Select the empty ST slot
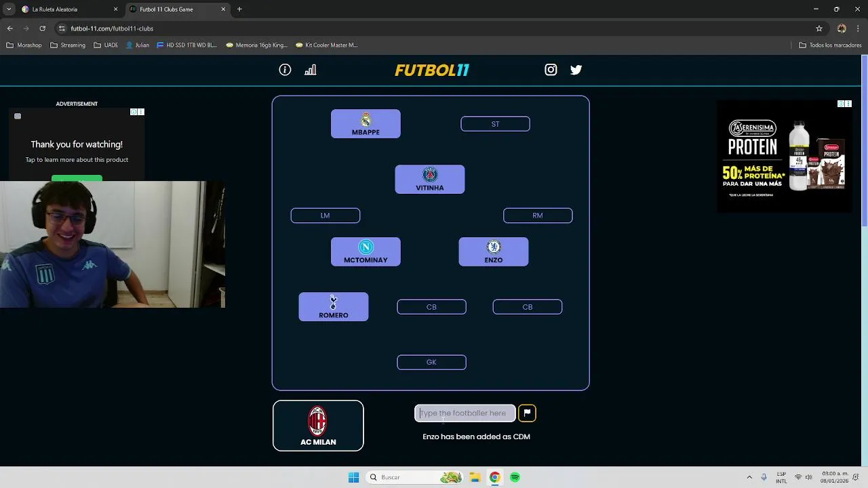The height and width of the screenshot is (488, 868). pyautogui.click(x=495, y=124)
